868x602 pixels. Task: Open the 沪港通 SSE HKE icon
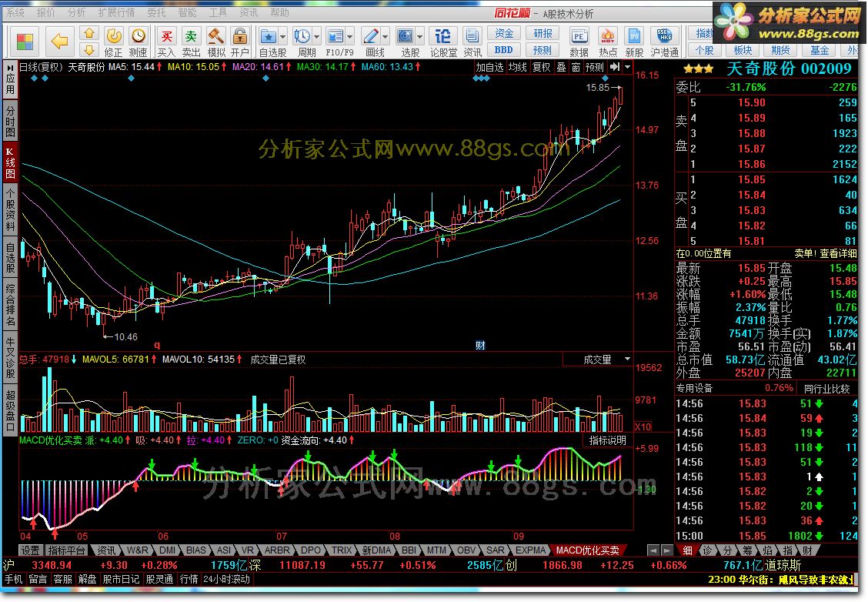(664, 36)
